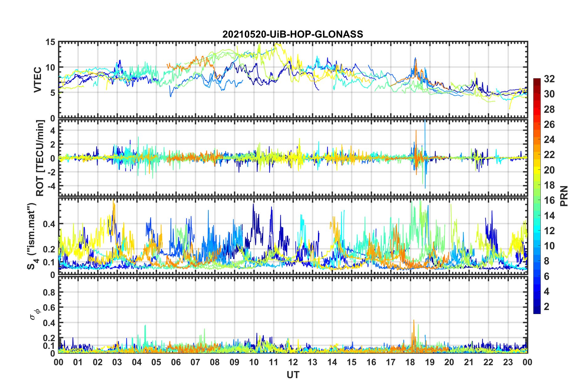
Task: Click colorbar tick label 26
Action: [x=549, y=125]
